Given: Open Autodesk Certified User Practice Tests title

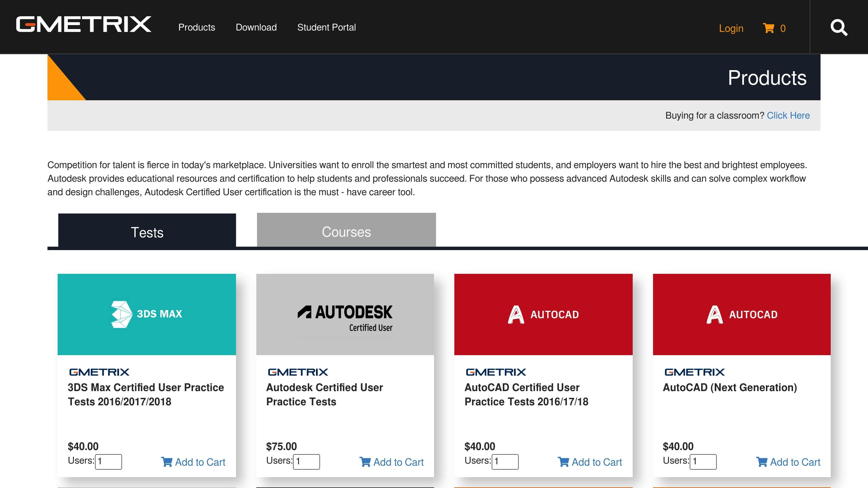Looking at the screenshot, I should tap(324, 394).
